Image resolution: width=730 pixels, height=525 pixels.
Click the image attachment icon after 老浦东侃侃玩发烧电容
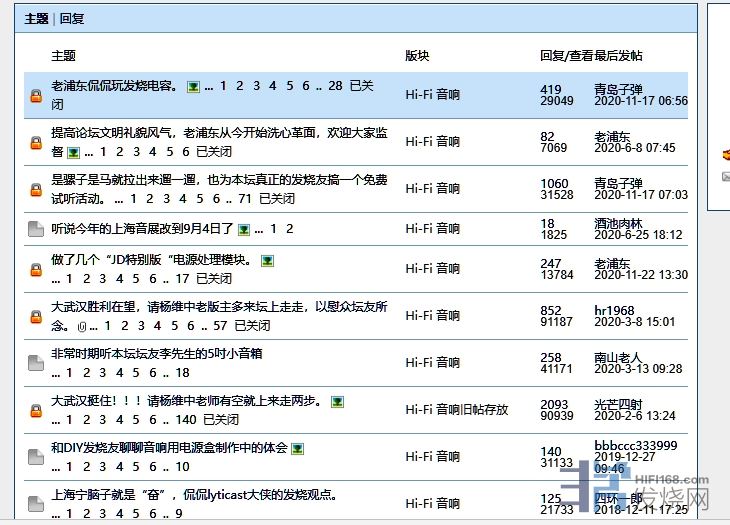click(193, 87)
